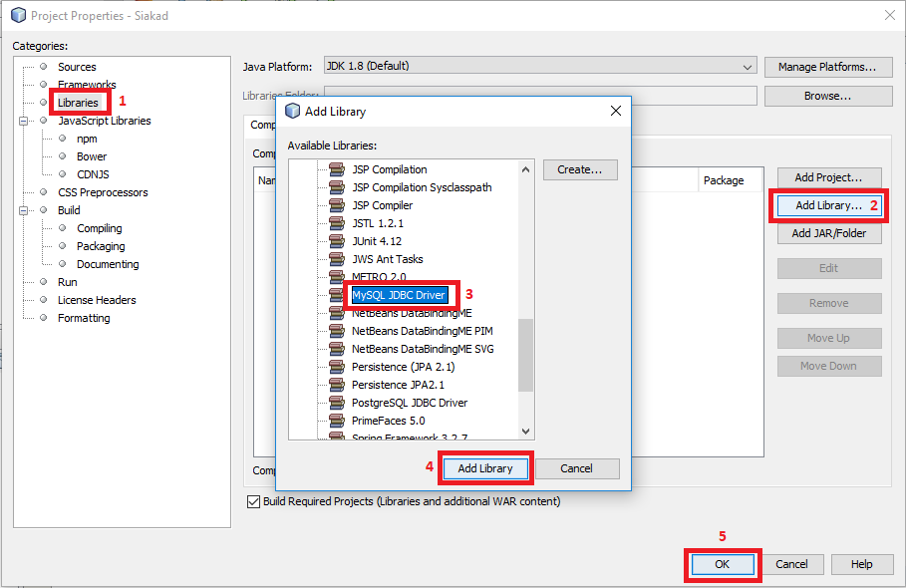Screen dimensions: 906x588
Task: Select the PostgreSQL JDBC Driver library icon
Action: pyautogui.click(x=336, y=402)
